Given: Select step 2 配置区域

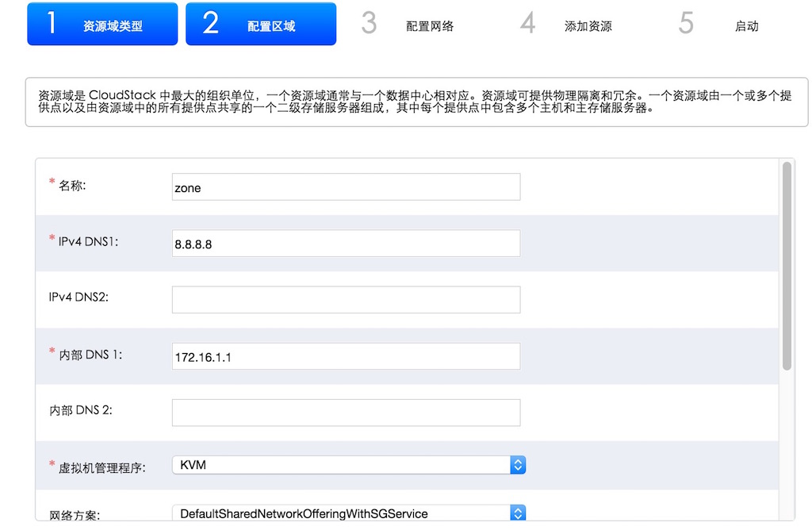Looking at the screenshot, I should coord(261,24).
